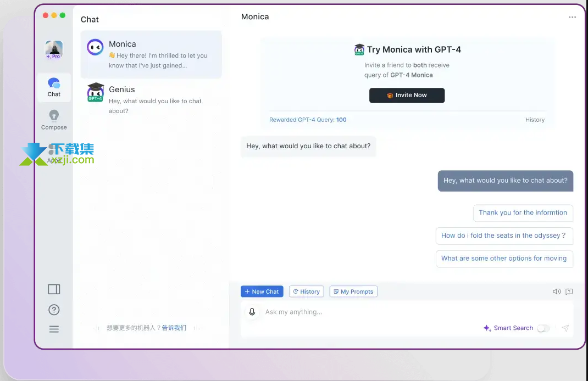Click the Rewarded GPT-4 Query: 100 text
588x381 pixels.
(308, 120)
